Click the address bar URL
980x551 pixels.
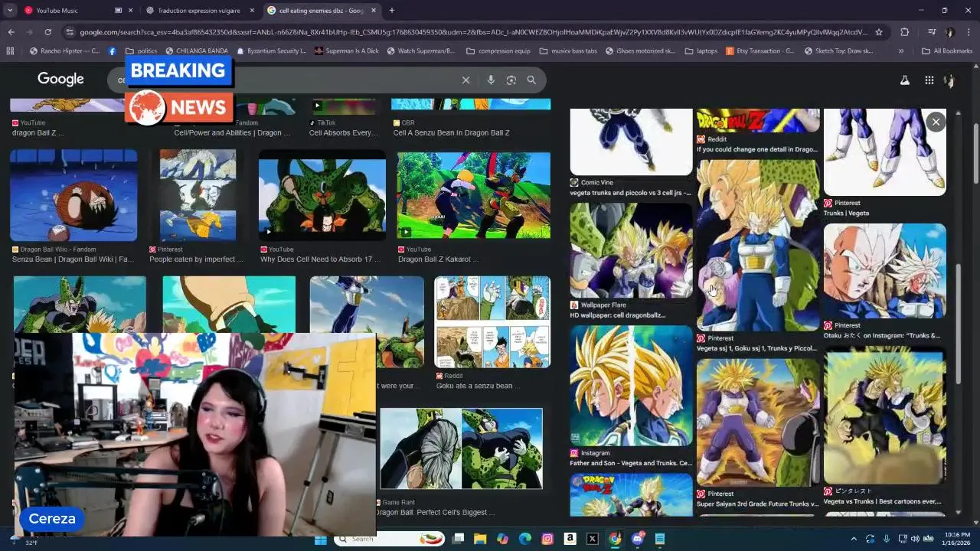(475, 32)
